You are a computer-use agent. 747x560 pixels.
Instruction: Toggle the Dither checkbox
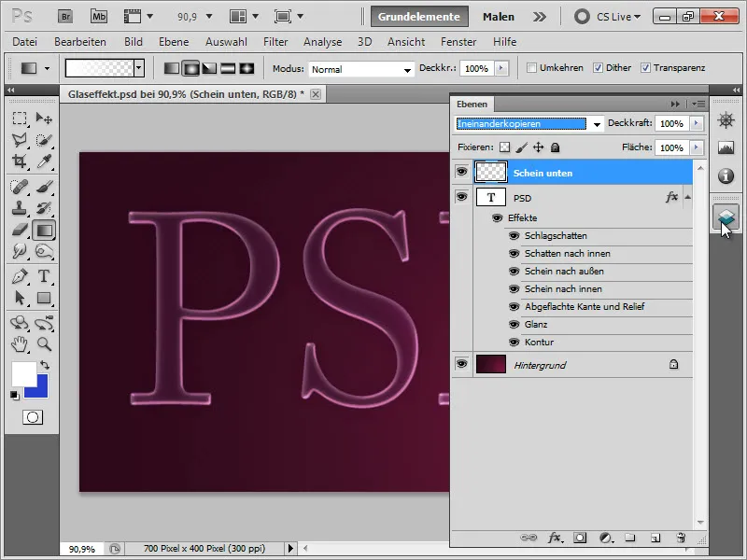point(598,67)
